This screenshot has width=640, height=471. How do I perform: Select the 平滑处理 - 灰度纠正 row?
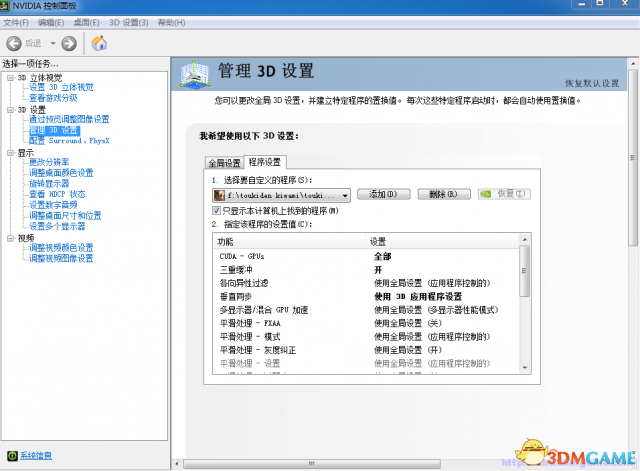(366, 350)
